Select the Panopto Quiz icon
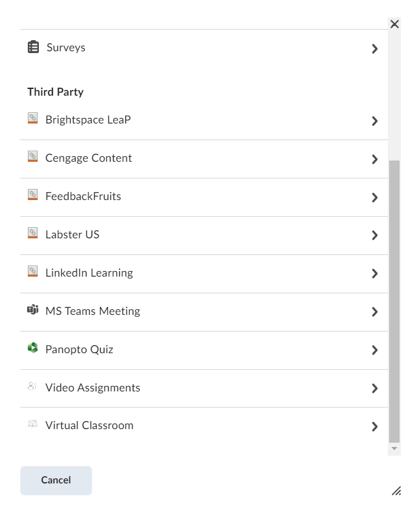 click(x=33, y=349)
